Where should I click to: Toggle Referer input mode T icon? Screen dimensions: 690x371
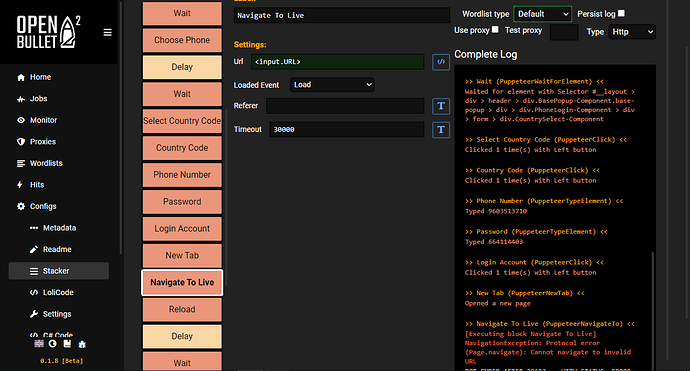tap(441, 106)
